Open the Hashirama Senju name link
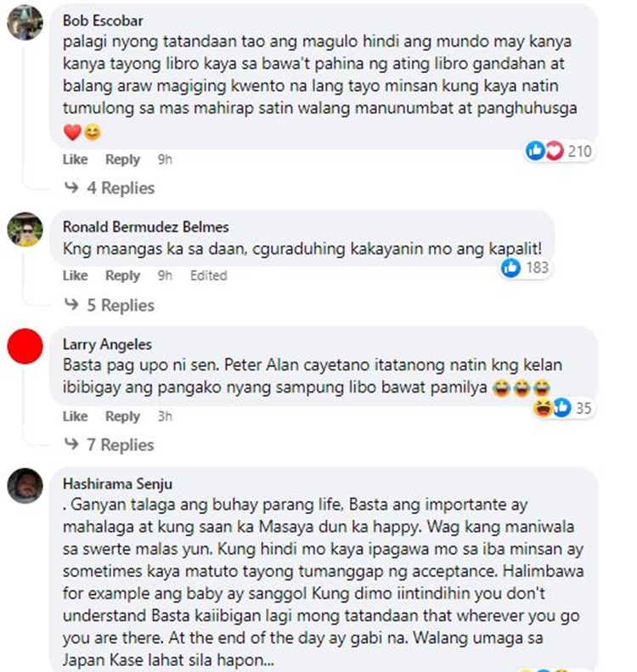The width and height of the screenshot is (637, 672). click(x=117, y=484)
